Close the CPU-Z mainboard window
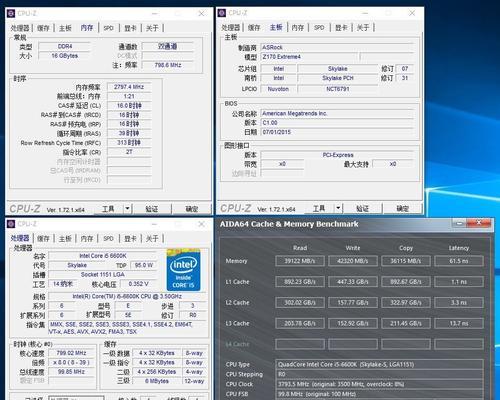 click(412, 13)
